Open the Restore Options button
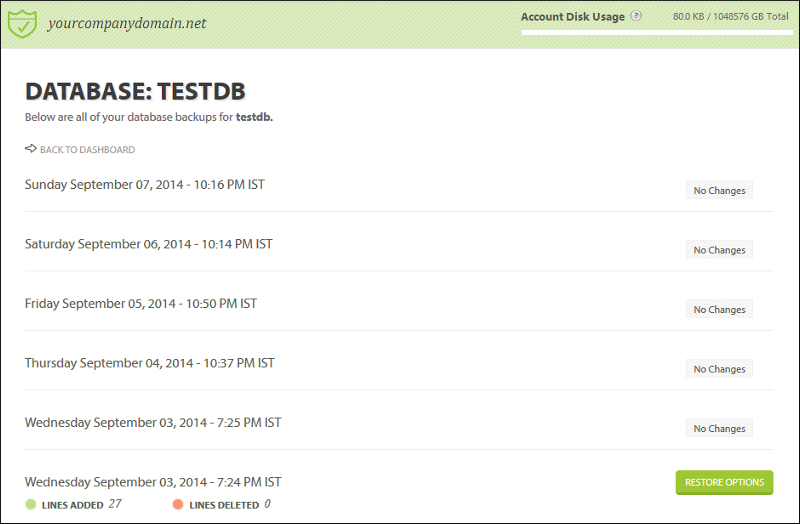 click(x=724, y=482)
